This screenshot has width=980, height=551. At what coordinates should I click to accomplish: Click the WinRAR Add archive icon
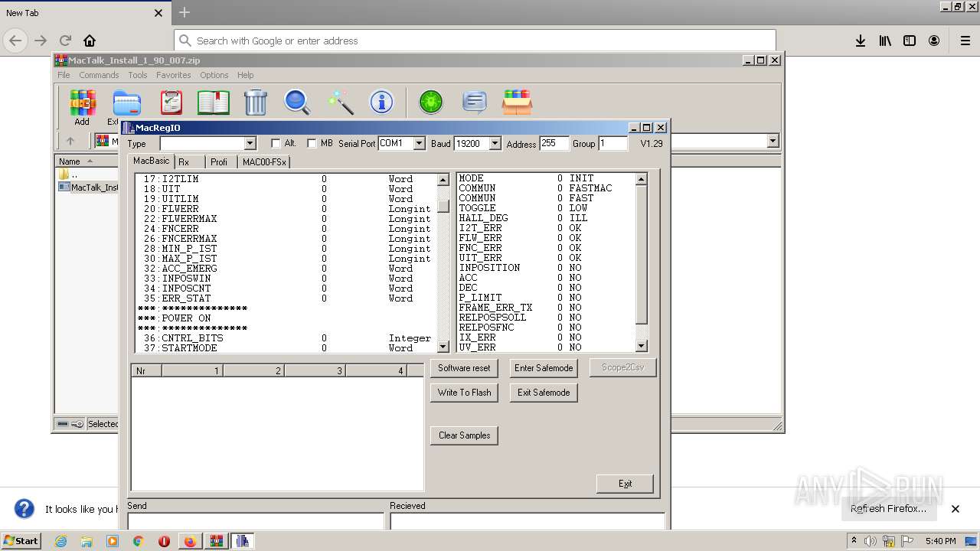tap(82, 103)
